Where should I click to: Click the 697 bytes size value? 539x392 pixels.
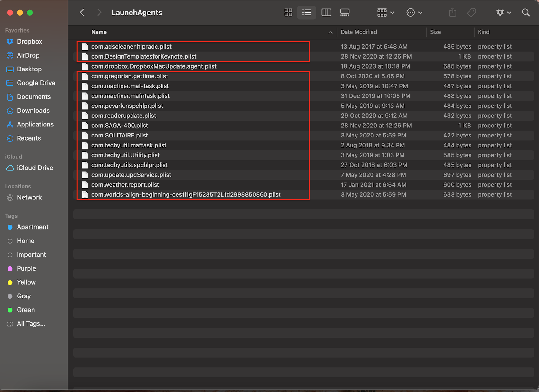[x=457, y=175]
